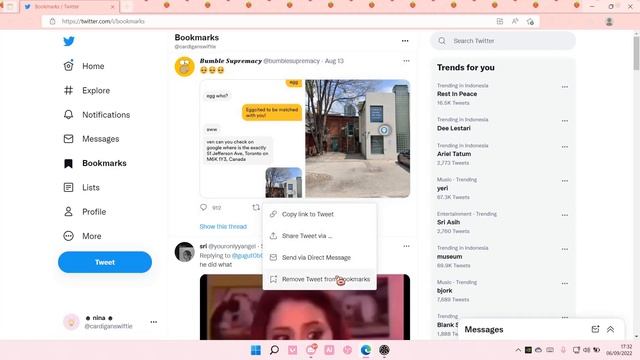Show hidden system tray icons
The image size is (640, 360).
(x=518, y=350)
